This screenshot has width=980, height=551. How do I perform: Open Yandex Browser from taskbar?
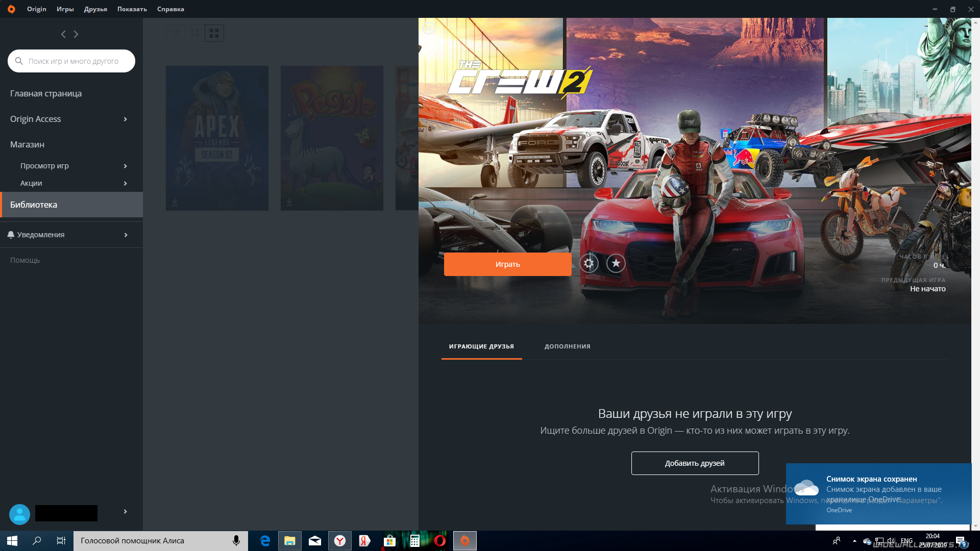pyautogui.click(x=340, y=541)
